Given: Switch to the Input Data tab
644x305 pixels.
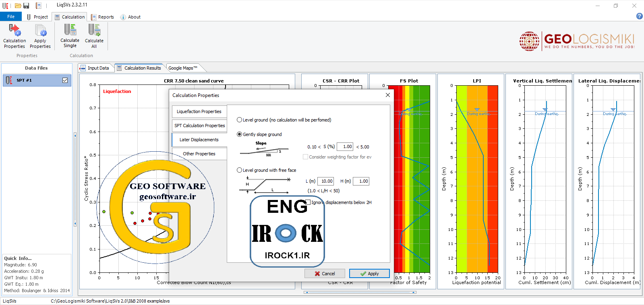Looking at the screenshot, I should (95, 68).
